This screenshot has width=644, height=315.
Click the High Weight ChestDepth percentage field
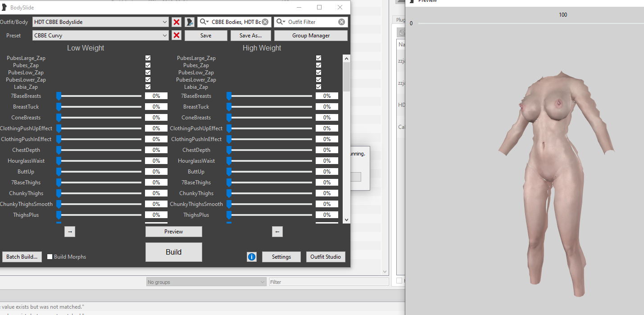coord(327,150)
